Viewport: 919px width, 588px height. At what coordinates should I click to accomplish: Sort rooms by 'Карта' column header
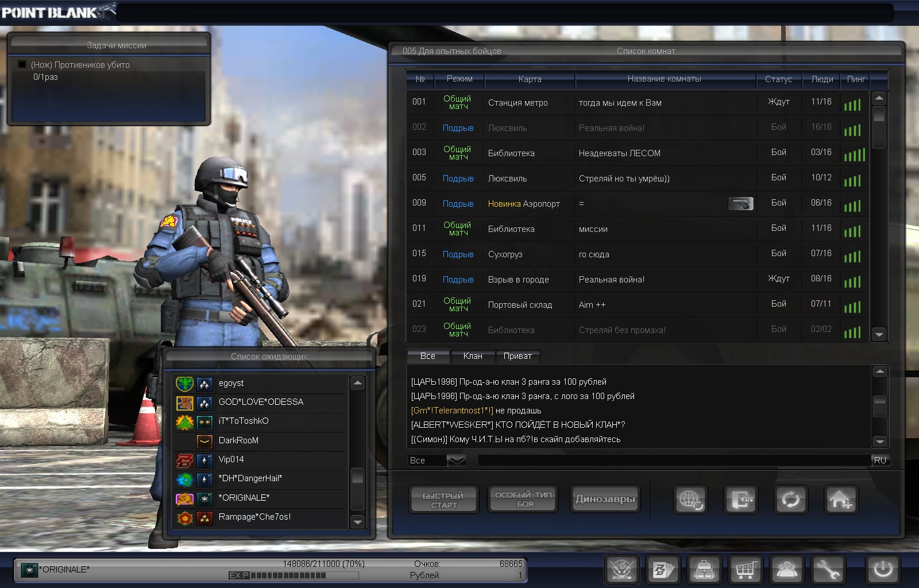pos(530,79)
